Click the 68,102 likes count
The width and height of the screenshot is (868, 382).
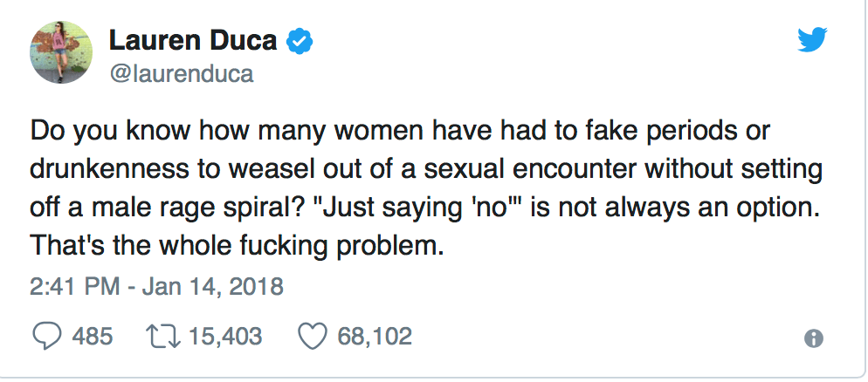375,336
